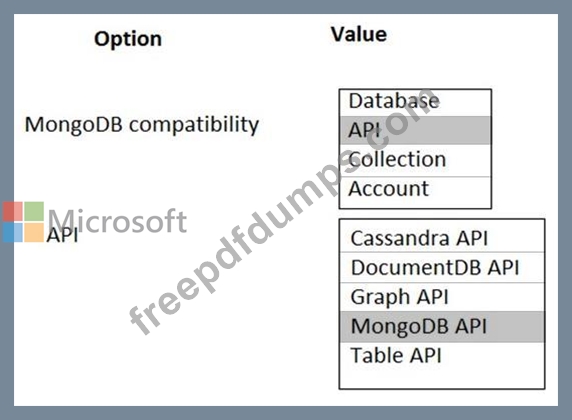
Task: Click the Value column header
Action: click(x=359, y=35)
